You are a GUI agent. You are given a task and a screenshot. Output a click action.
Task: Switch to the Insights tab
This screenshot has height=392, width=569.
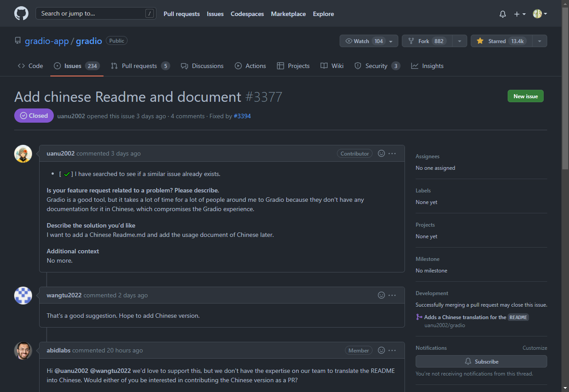tap(427, 66)
